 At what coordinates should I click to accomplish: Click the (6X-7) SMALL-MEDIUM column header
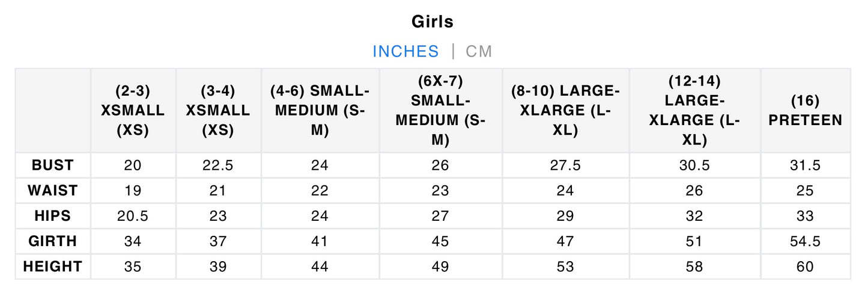(440, 110)
